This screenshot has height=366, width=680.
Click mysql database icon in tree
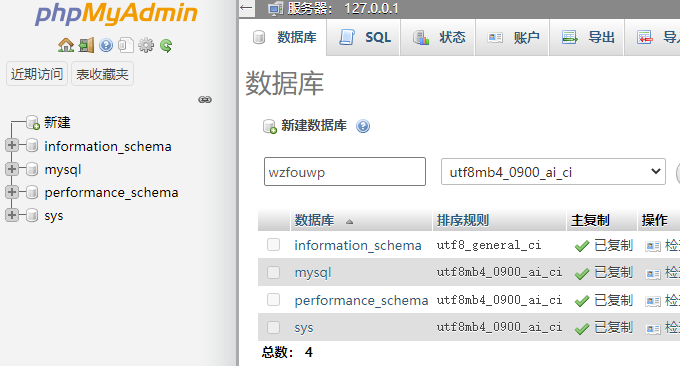[32, 169]
